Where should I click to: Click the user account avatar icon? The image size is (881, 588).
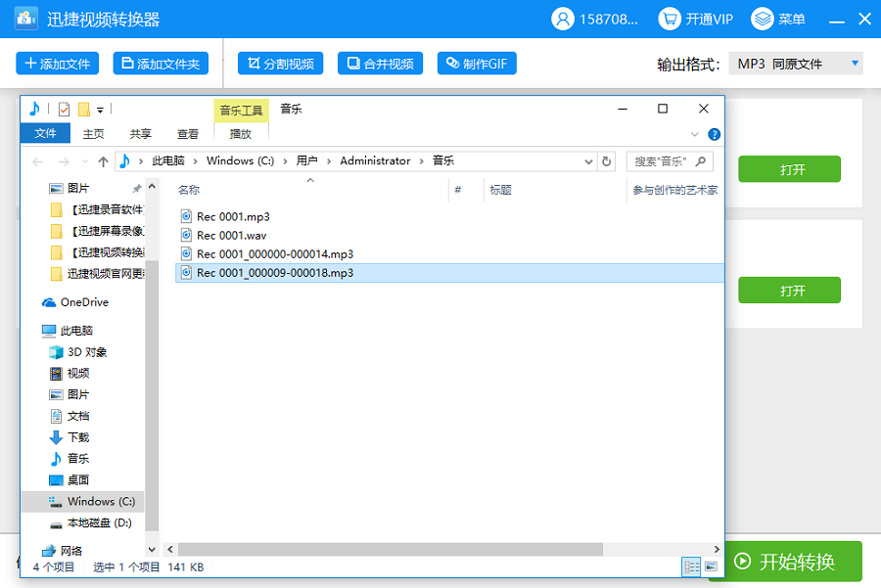tap(563, 19)
